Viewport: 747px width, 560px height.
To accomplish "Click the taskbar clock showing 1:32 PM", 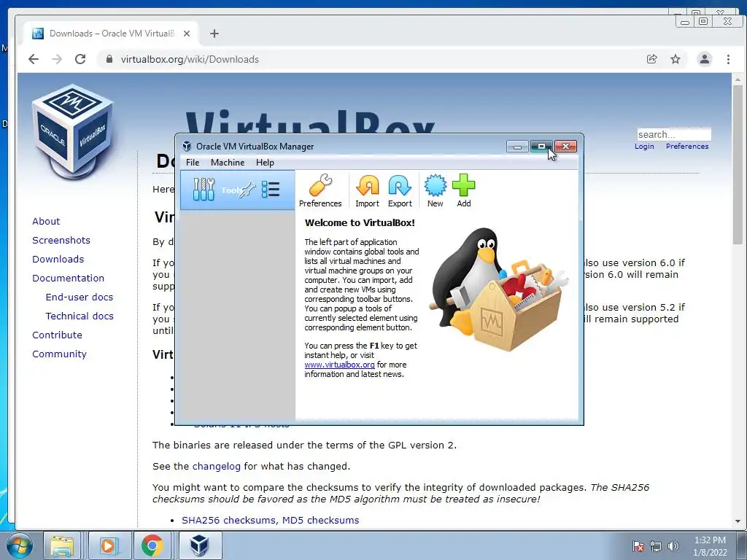I will coord(710,546).
